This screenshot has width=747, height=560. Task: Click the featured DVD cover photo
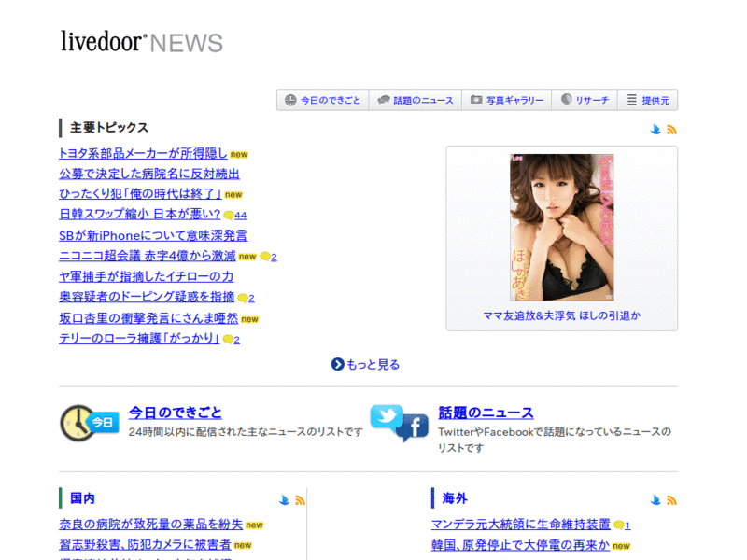[562, 227]
